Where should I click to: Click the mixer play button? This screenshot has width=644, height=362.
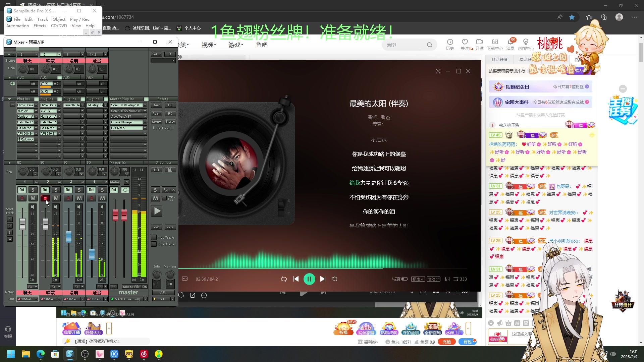(157, 211)
